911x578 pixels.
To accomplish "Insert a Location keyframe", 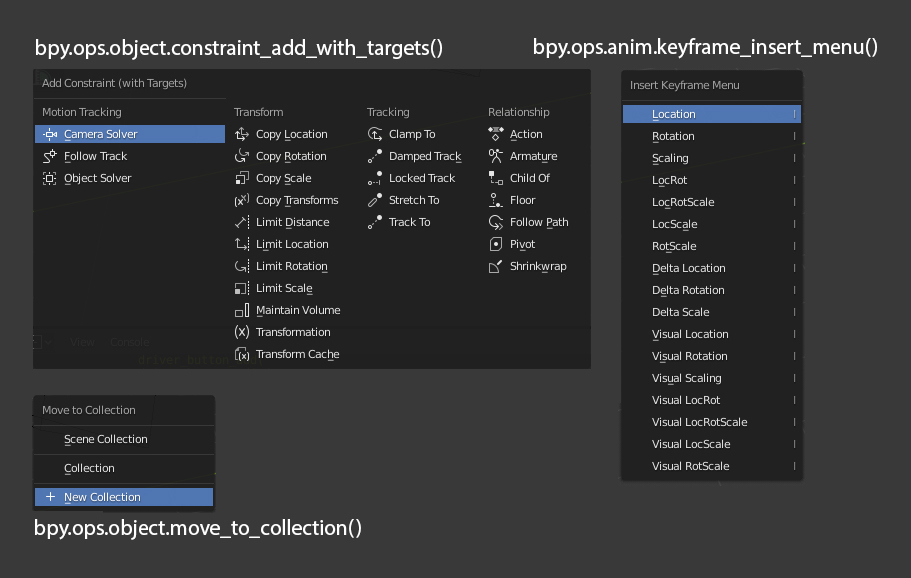I will pos(712,114).
